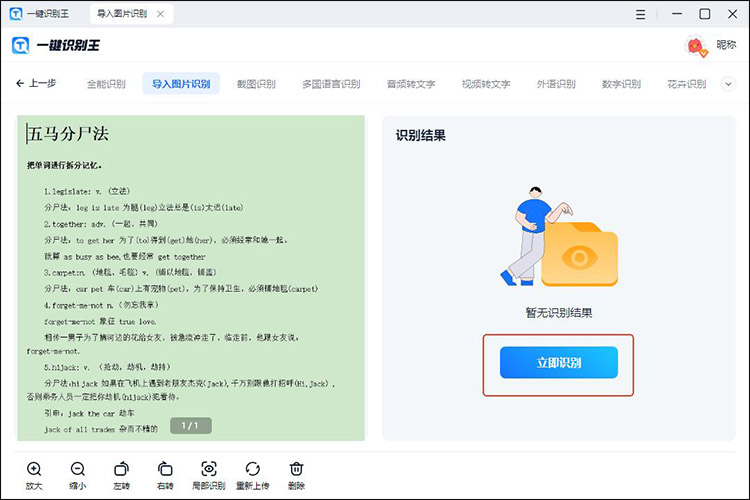Viewport: 750px width, 500px height.
Task: Click the 暂无识别结果 message
Action: pos(559,312)
